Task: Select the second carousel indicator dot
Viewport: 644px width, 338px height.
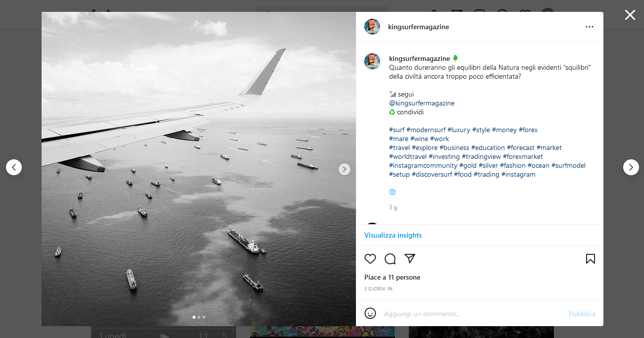Action: click(x=199, y=317)
